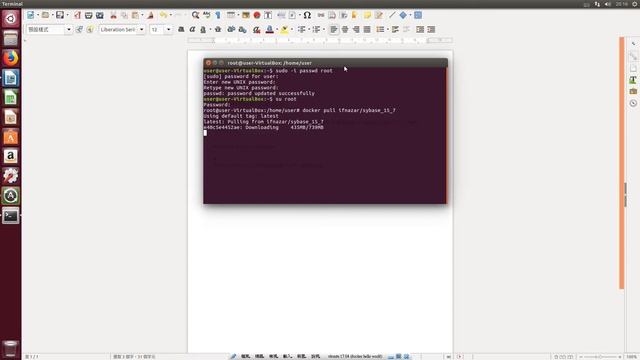Toggle Strikethrough formatting
The width and height of the screenshot is (640, 360).
[218, 29]
